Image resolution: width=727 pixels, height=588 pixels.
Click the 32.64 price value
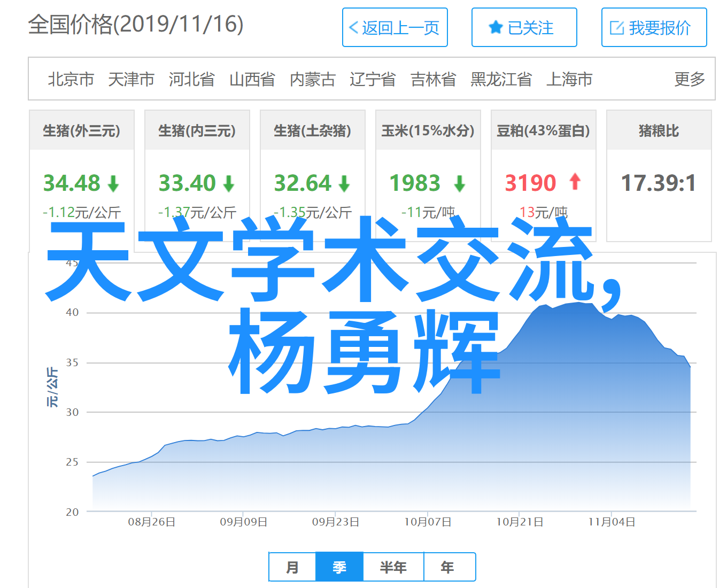[x=303, y=183]
